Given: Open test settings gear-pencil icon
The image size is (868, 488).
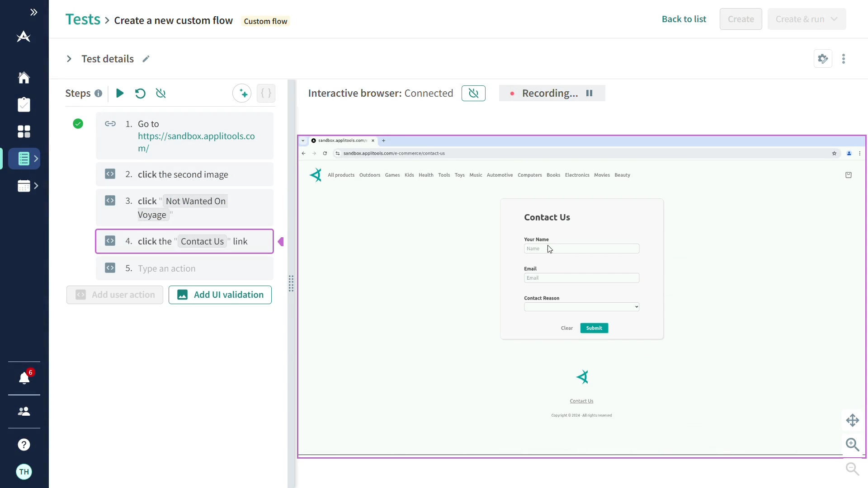Looking at the screenshot, I should pos(823,59).
